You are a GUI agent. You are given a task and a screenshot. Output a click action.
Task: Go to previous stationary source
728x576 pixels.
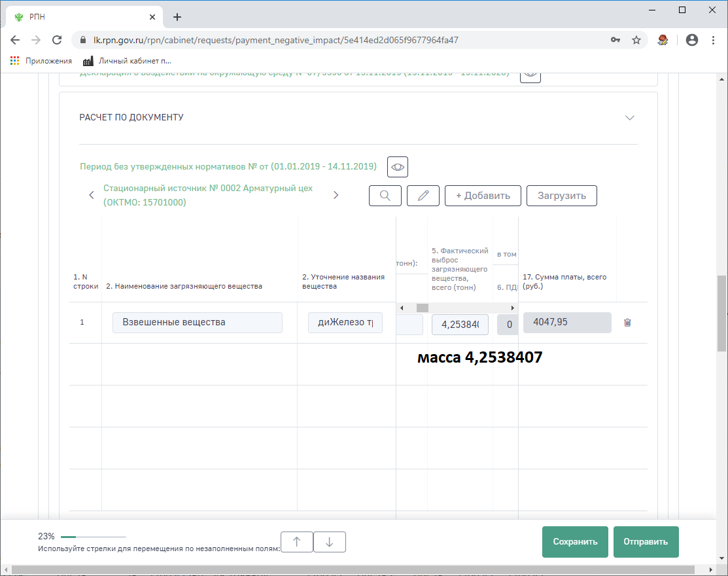(x=92, y=195)
